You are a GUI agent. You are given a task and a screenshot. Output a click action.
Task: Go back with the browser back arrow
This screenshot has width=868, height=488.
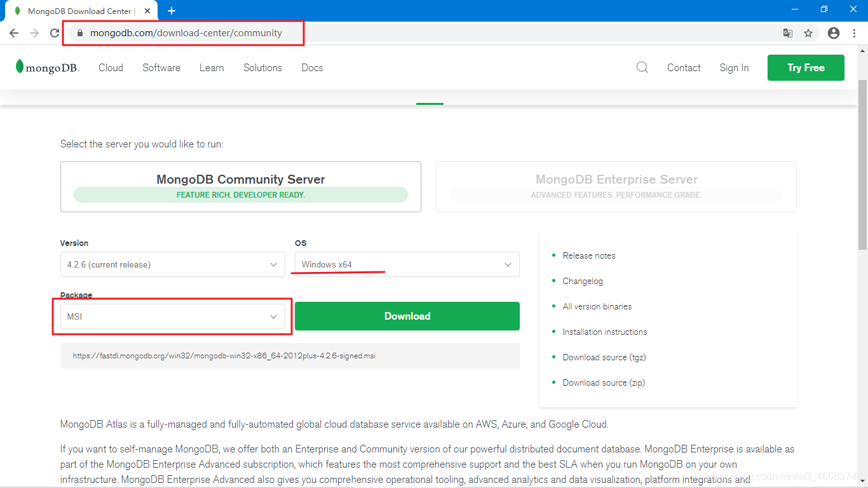tap(14, 33)
